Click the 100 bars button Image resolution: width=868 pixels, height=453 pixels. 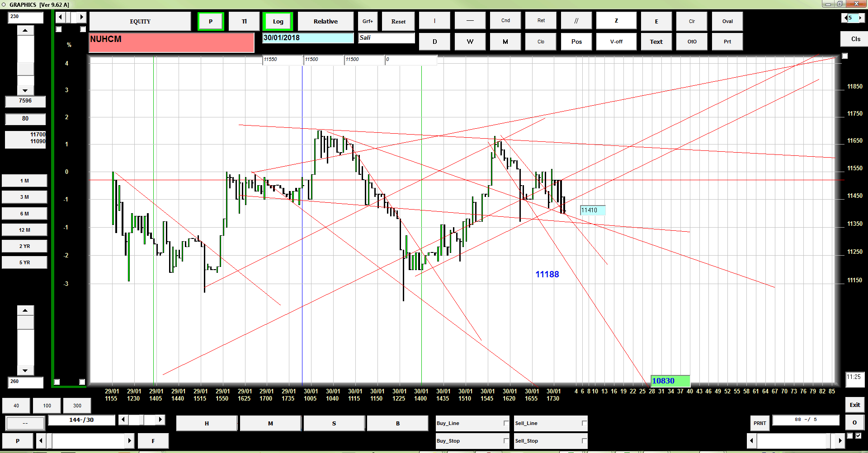(47, 406)
